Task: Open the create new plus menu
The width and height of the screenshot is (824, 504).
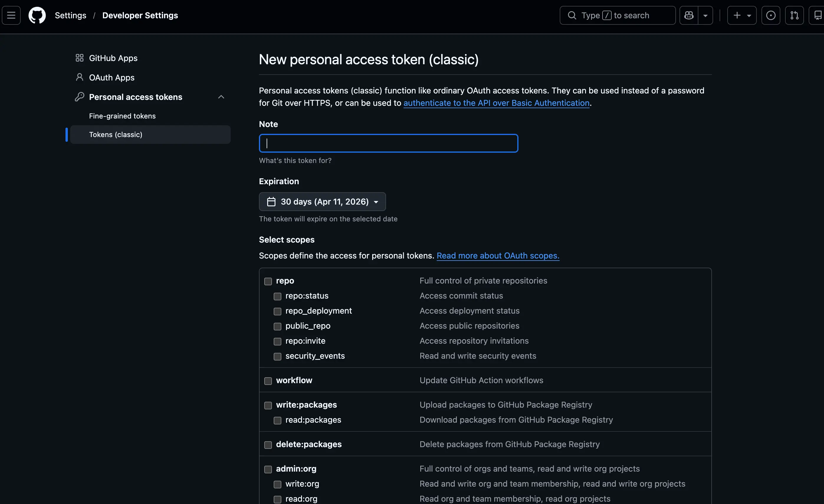Action: pyautogui.click(x=742, y=15)
